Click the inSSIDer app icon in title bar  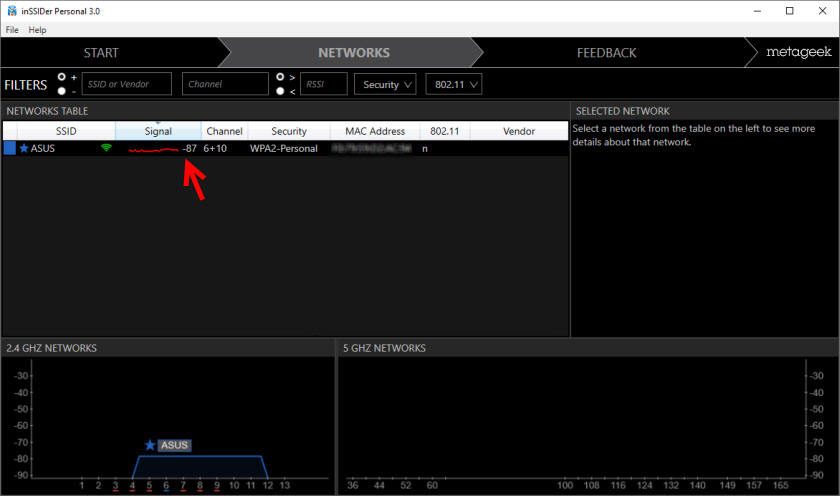pyautogui.click(x=10, y=11)
